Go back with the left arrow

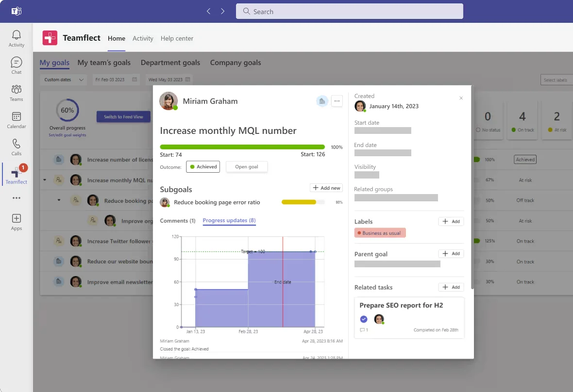click(209, 11)
